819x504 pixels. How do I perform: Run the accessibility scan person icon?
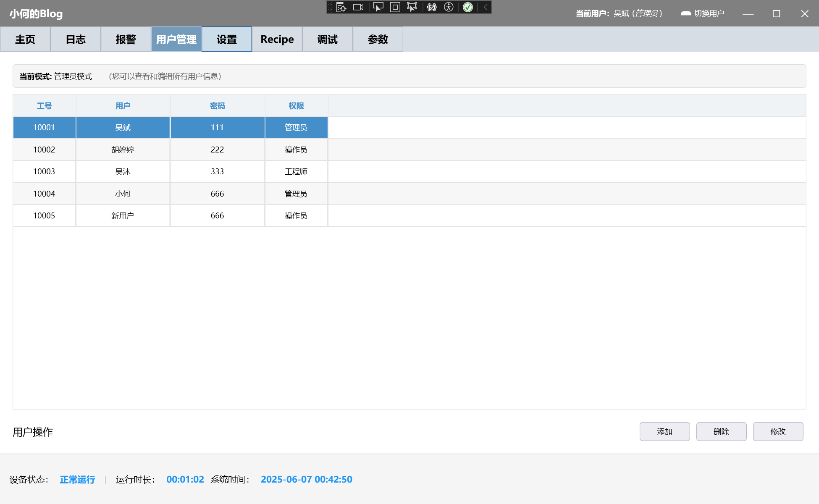449,7
